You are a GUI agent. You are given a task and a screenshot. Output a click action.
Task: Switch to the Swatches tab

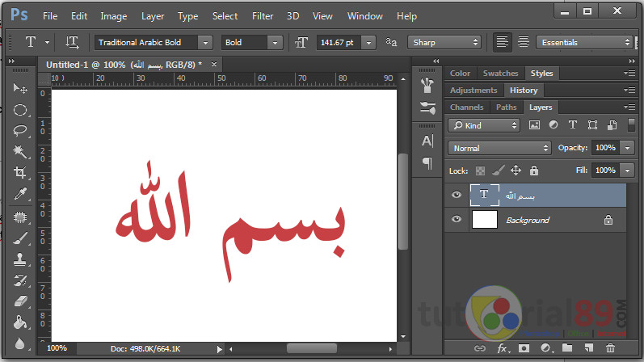click(x=500, y=74)
